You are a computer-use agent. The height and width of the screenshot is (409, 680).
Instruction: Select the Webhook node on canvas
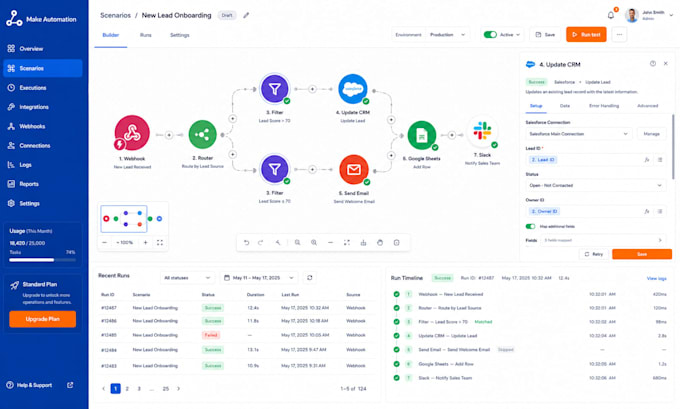point(132,133)
